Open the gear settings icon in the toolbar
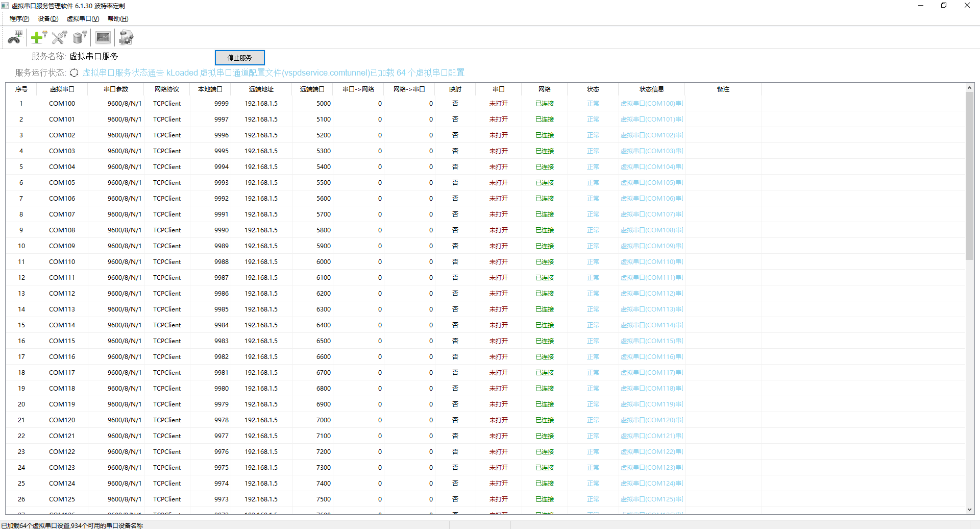This screenshot has width=980, height=529. pyautogui.click(x=126, y=37)
